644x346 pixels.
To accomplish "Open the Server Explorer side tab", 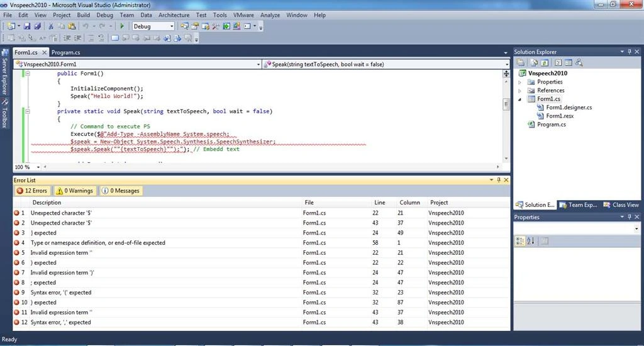I will point(4,72).
